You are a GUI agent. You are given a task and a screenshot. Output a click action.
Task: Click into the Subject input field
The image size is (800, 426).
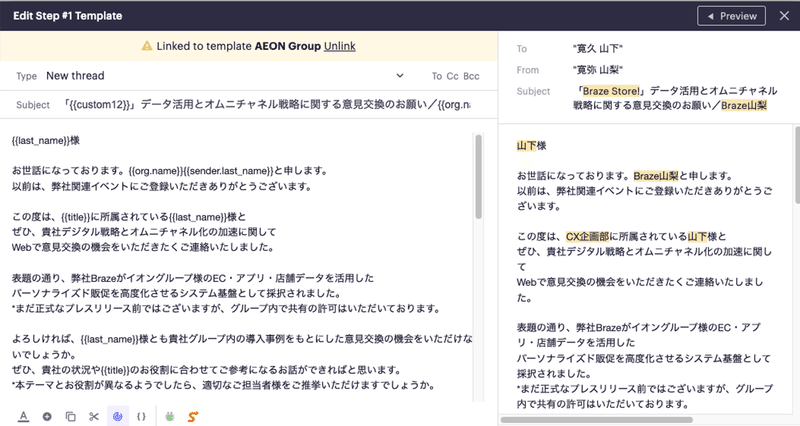coord(267,105)
